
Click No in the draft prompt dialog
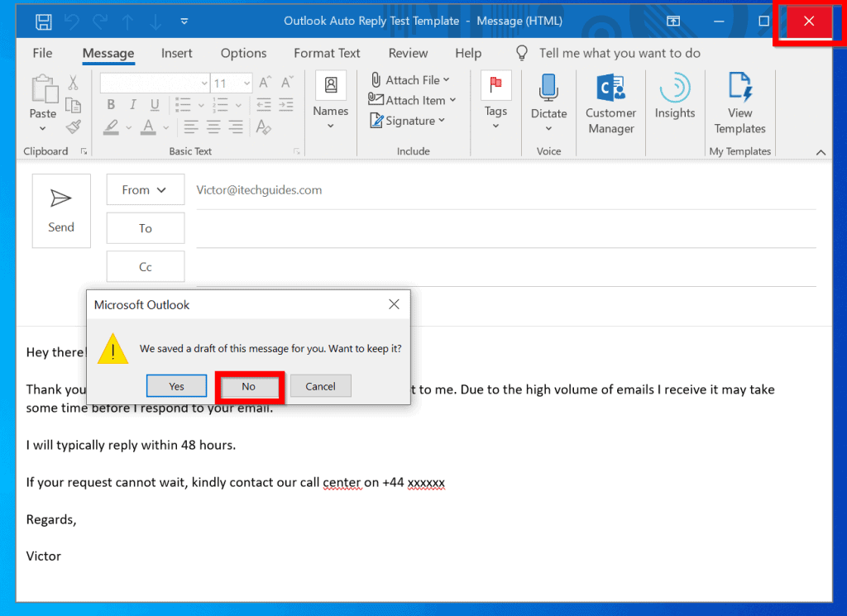(248, 386)
